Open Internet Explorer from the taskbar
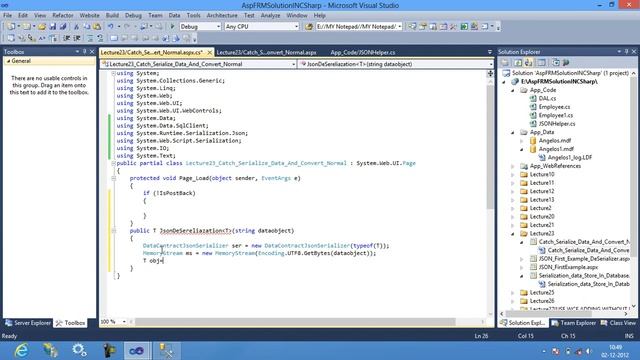Viewport: 640px width, 360px height. click(21, 350)
